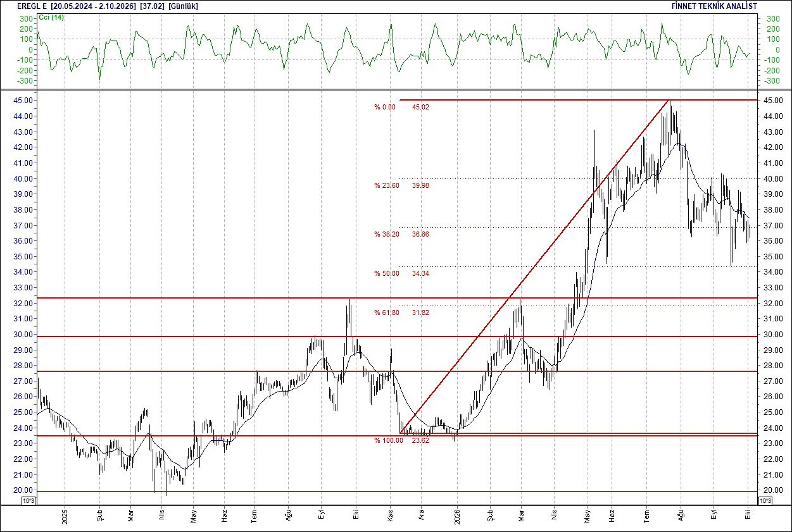Select the Cci (14) indicator label
The width and height of the screenshot is (792, 532).
(51, 16)
